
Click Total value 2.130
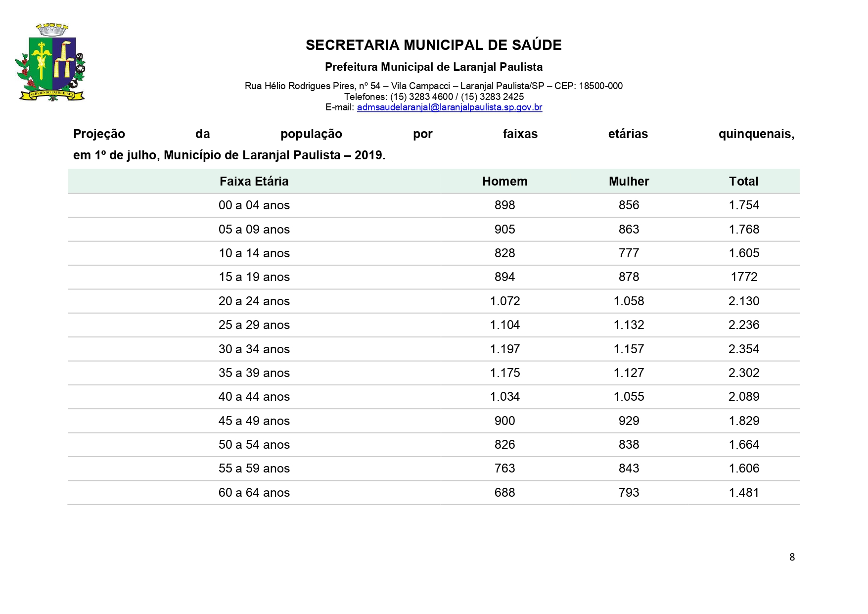(744, 301)
